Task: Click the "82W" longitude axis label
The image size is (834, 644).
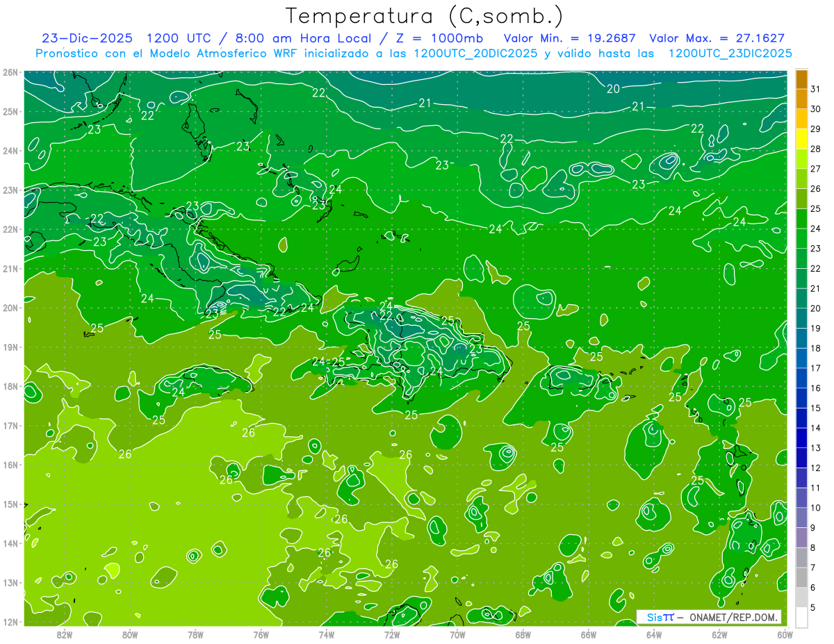Action: [x=65, y=634]
